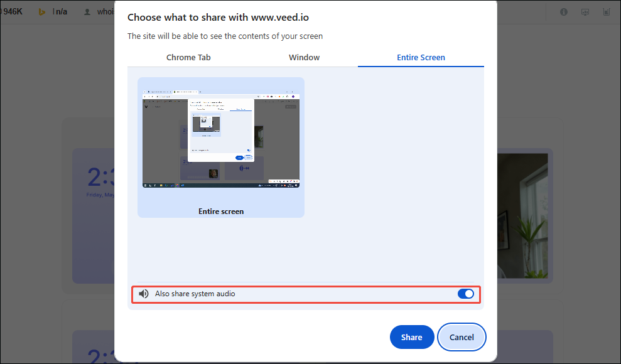Image resolution: width=621 pixels, height=364 pixels.
Task: Disable the Also share system audio toggle
Action: [466, 293]
